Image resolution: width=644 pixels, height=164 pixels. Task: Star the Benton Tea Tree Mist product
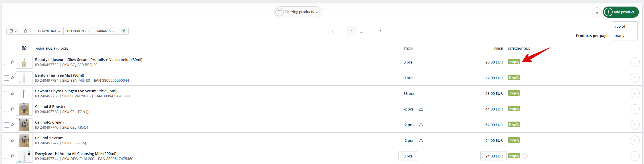point(12,78)
